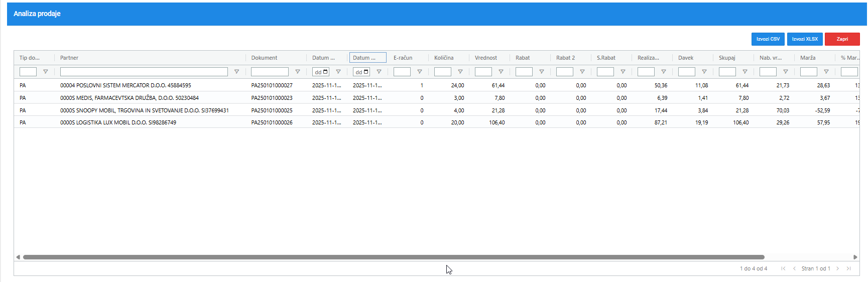
Task: Sort by Vrednost column header
Action: pyautogui.click(x=486, y=58)
